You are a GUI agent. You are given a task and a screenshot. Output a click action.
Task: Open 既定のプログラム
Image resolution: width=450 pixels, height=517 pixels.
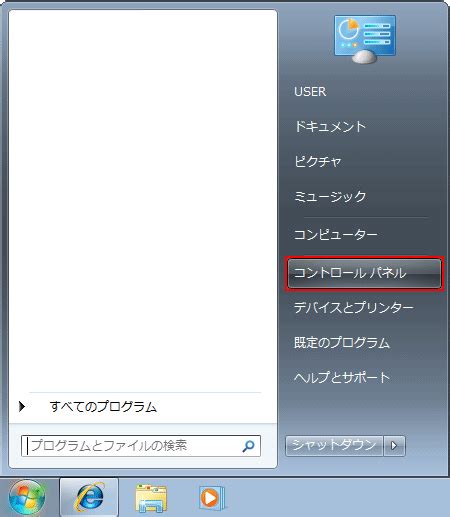(x=342, y=343)
